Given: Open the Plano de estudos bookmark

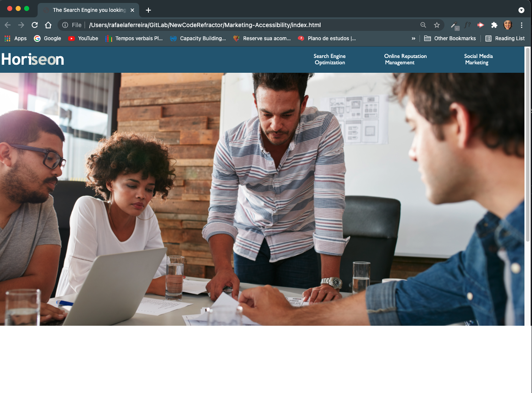Looking at the screenshot, I should 327,38.
